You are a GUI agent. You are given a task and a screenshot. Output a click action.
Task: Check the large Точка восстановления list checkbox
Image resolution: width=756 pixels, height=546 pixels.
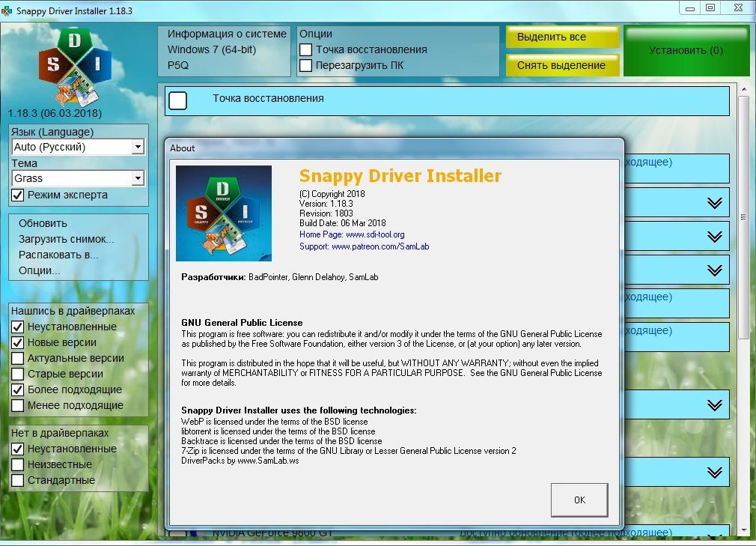point(178,101)
